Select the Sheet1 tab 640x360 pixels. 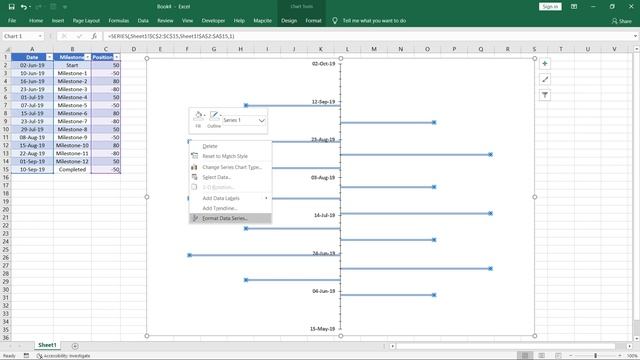[47, 345]
